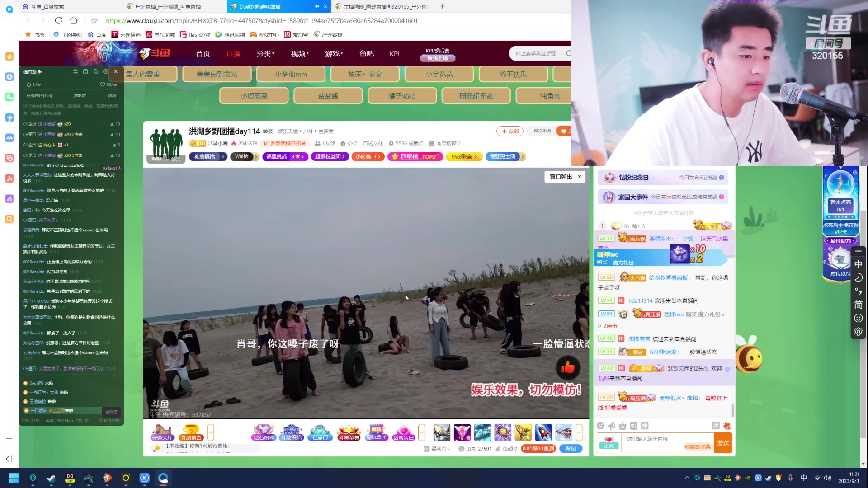Image resolution: width=868 pixels, height=488 pixels.
Task: Open the 背包 backpack button
Action: [571, 449]
